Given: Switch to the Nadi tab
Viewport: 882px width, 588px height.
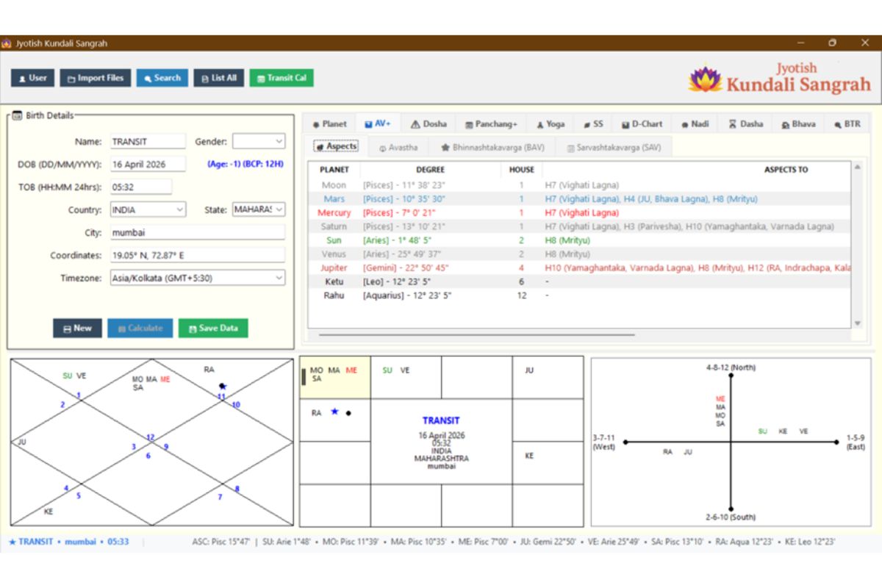Looking at the screenshot, I should (695, 124).
